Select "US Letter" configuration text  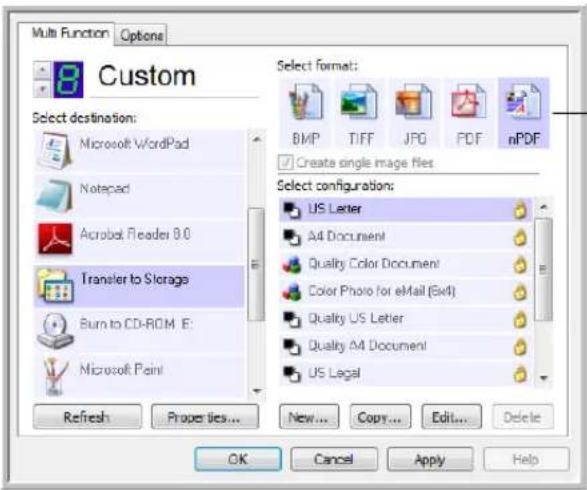point(335,209)
